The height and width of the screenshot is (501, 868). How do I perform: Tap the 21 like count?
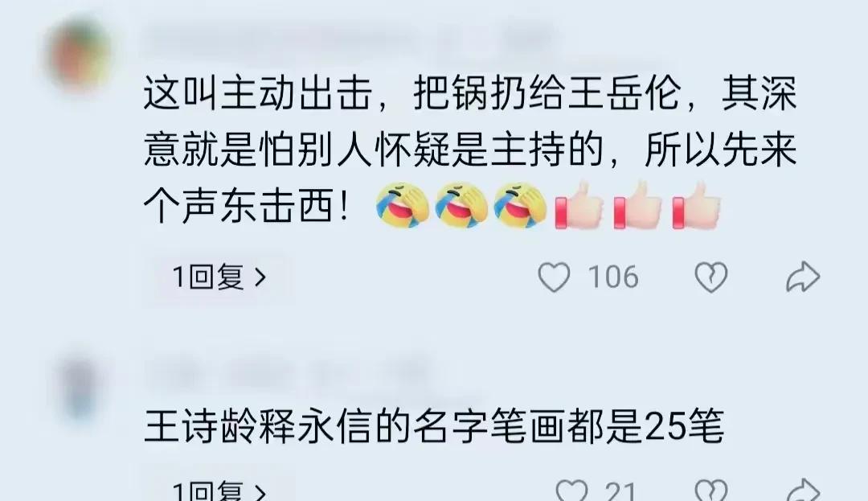tap(620, 491)
